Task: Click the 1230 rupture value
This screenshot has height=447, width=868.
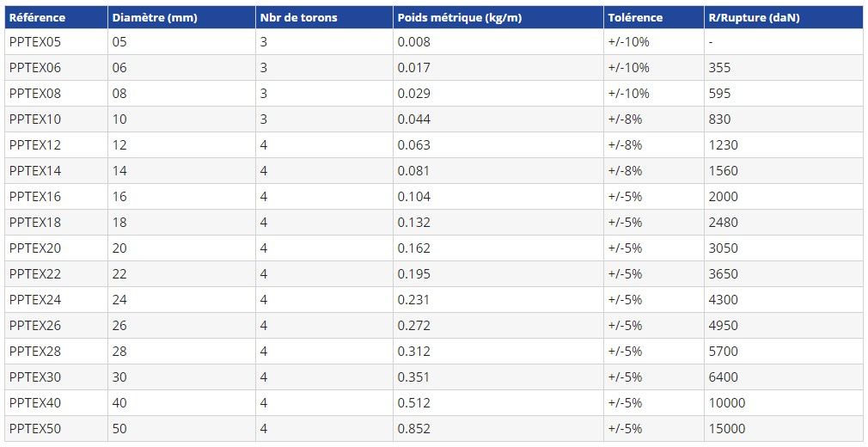Action: [x=724, y=144]
